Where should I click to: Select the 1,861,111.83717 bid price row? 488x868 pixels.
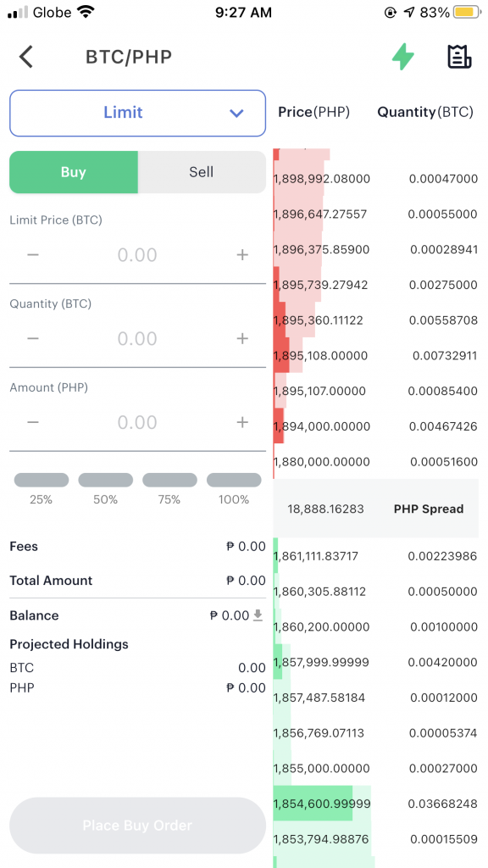(375, 556)
